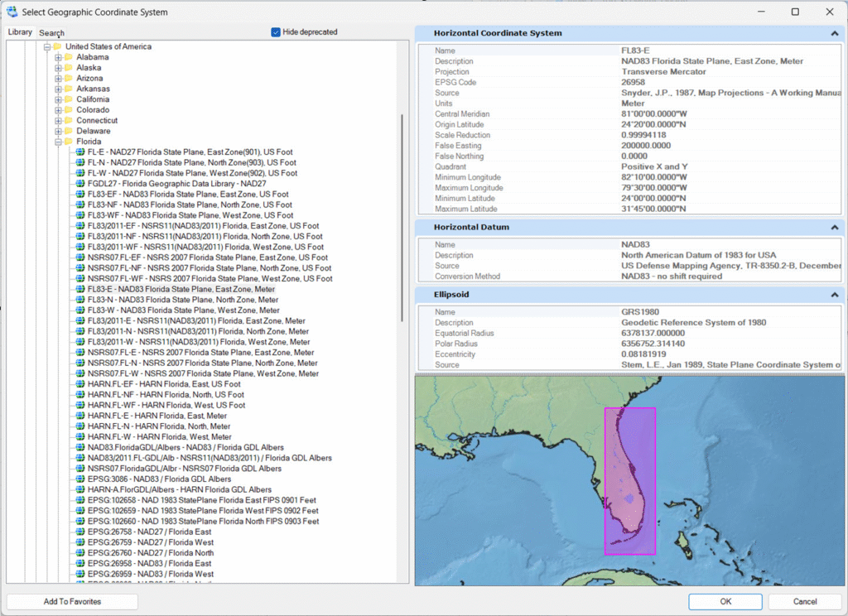Collapse the Horizontal Datum section
The width and height of the screenshot is (848, 616).
(x=835, y=227)
